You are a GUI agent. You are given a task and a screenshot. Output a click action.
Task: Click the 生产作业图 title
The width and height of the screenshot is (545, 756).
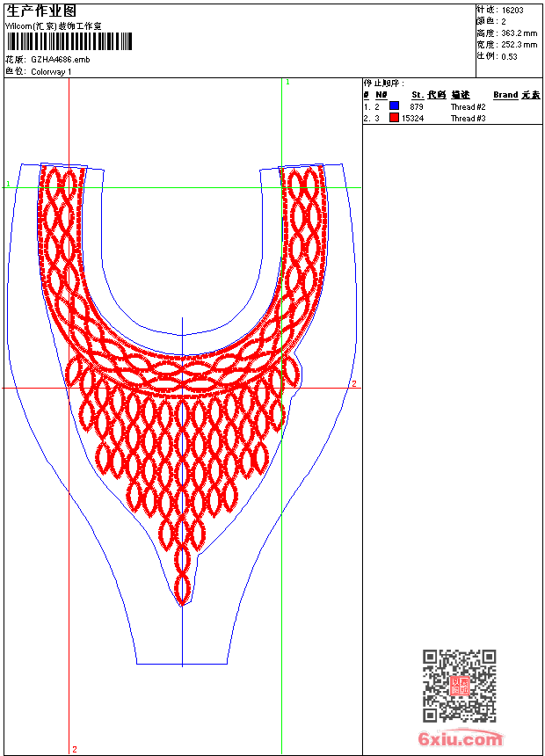[x=41, y=11]
